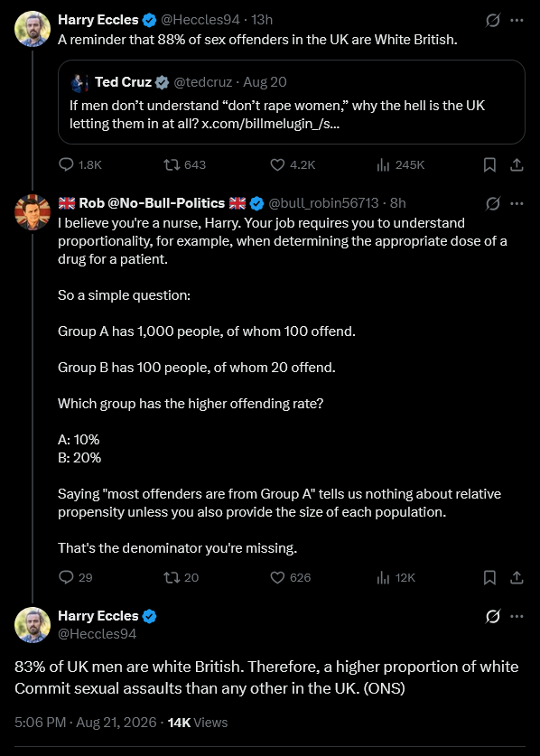Retweet the post with 643 reposts
This screenshot has height=756, width=540.
pyautogui.click(x=184, y=165)
